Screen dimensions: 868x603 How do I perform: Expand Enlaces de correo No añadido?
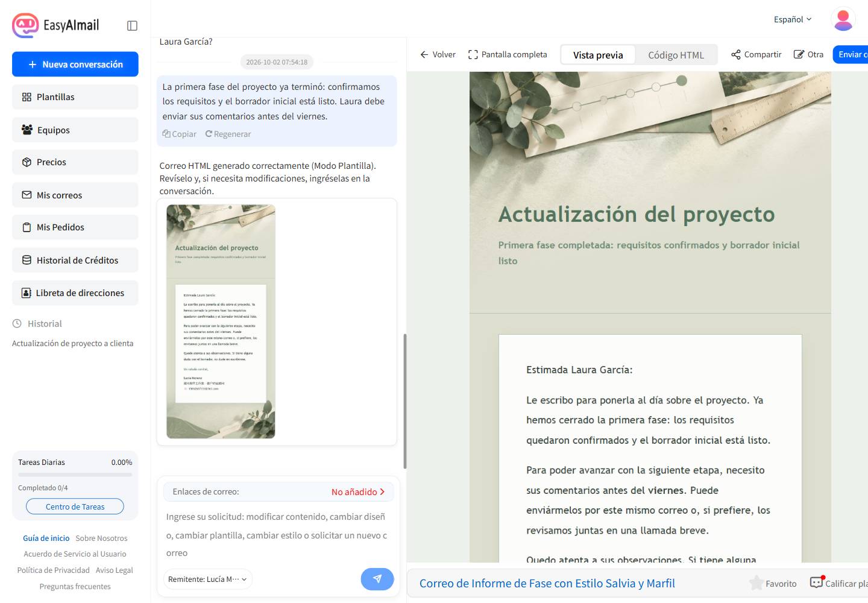(278, 491)
